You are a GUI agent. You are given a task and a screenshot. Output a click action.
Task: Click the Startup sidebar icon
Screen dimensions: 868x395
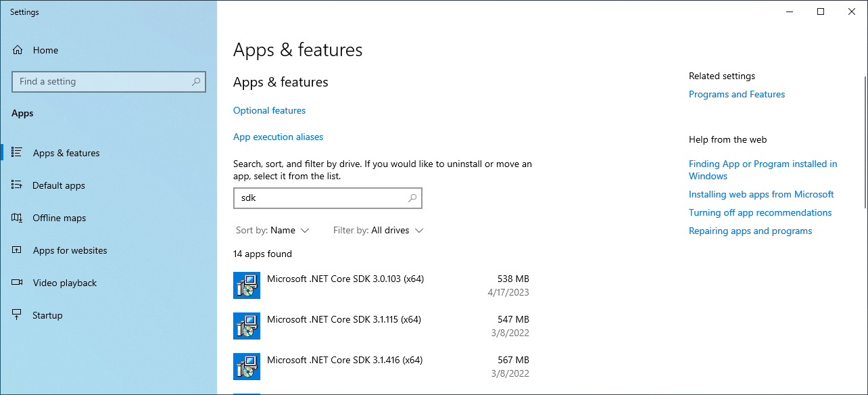click(x=18, y=315)
